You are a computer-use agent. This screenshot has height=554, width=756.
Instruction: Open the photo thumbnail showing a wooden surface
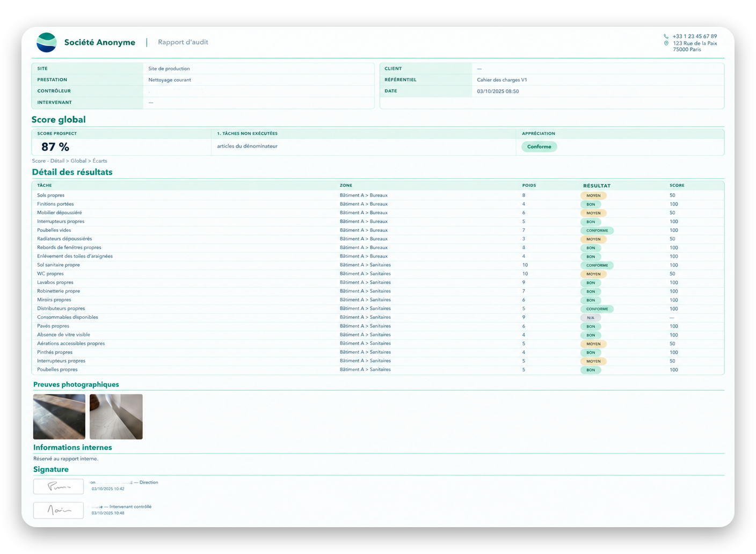(x=59, y=417)
